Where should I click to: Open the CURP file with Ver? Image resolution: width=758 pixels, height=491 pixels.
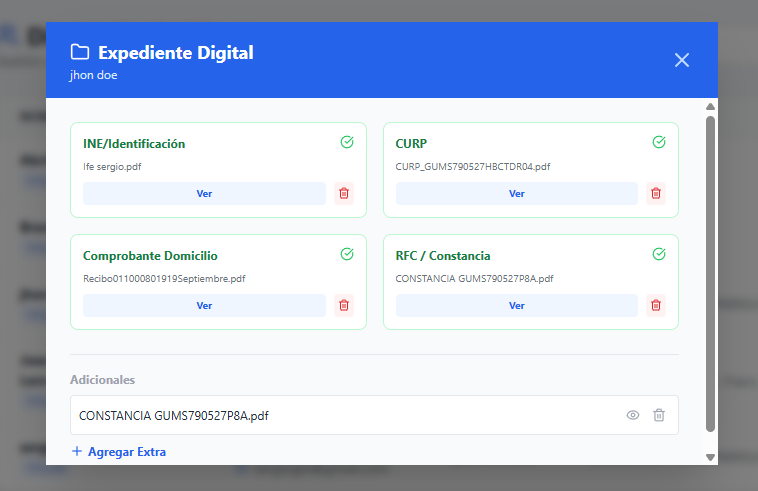(x=516, y=193)
